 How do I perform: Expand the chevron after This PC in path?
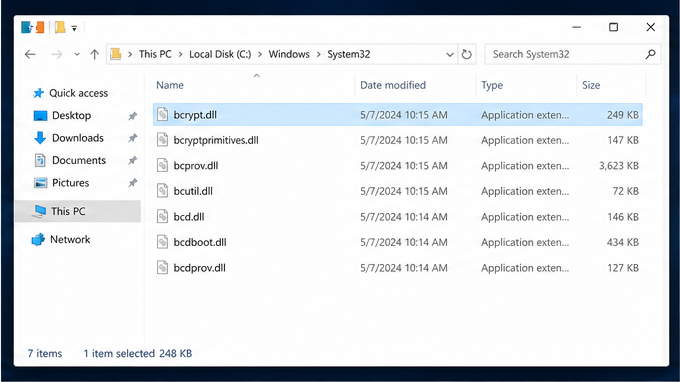tap(180, 55)
